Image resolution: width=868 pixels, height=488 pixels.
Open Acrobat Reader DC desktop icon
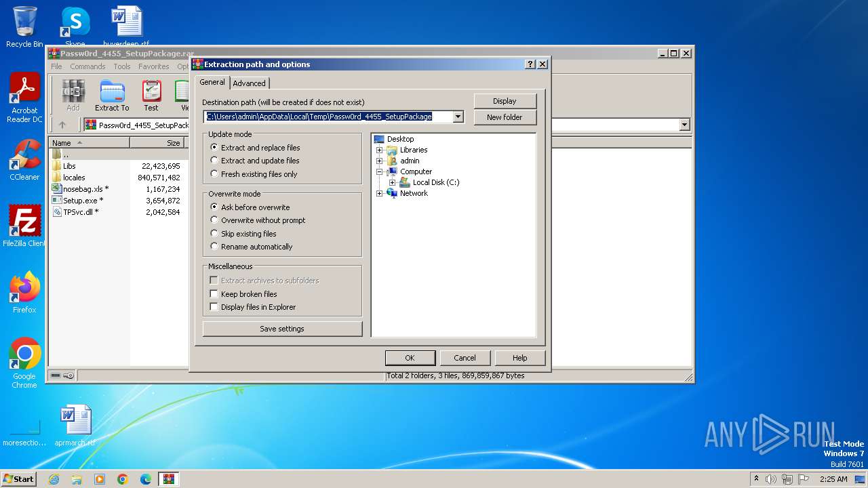coord(24,98)
